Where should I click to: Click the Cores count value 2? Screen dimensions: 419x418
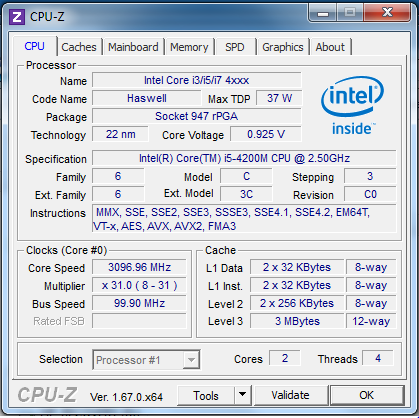(285, 358)
